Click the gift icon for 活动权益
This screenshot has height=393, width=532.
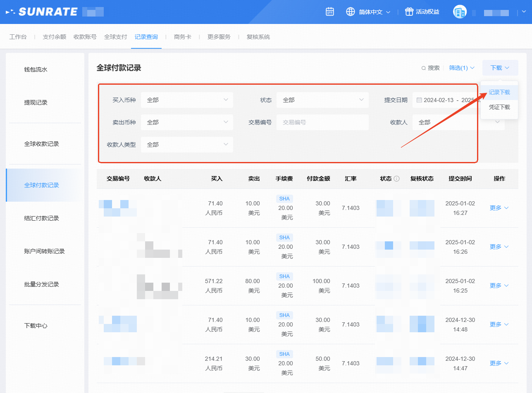(x=409, y=12)
